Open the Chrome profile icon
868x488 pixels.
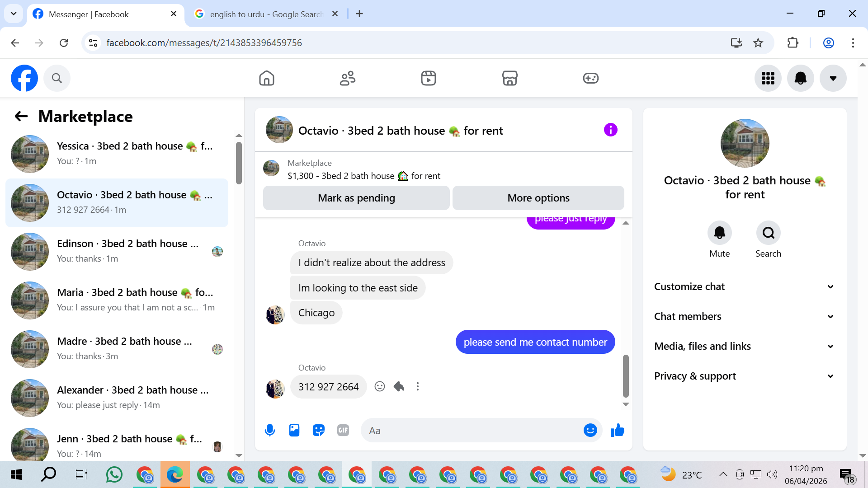[829, 43]
